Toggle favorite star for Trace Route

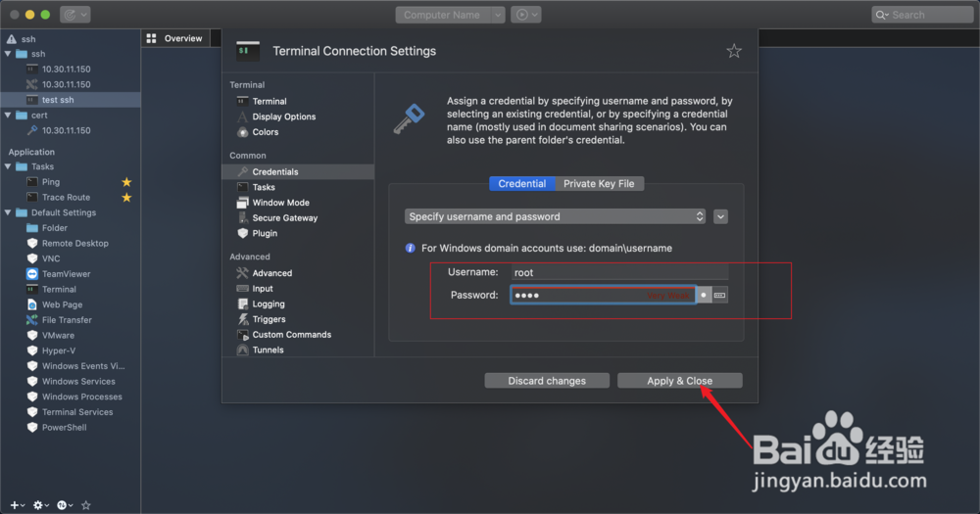pos(126,198)
